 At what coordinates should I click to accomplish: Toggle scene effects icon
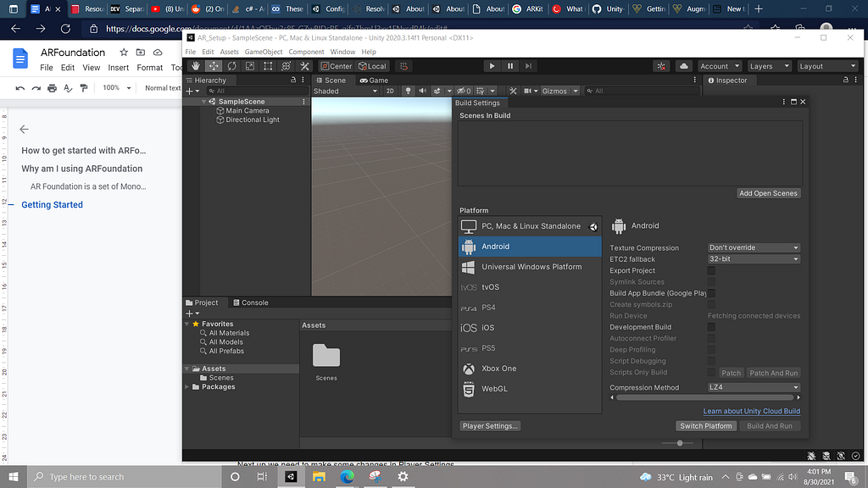coord(437,91)
